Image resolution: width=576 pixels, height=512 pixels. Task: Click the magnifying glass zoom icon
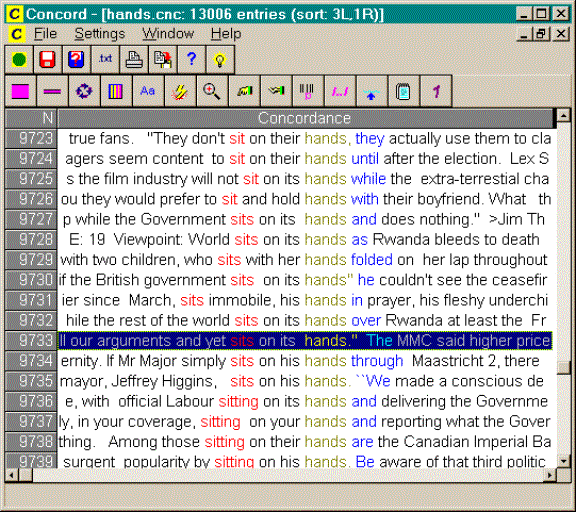click(x=212, y=91)
